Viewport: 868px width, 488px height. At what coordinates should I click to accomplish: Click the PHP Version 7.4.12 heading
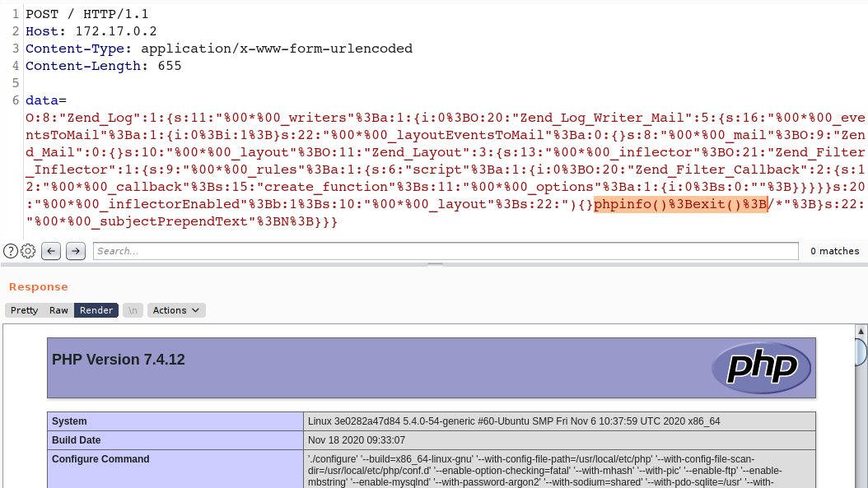[119, 360]
